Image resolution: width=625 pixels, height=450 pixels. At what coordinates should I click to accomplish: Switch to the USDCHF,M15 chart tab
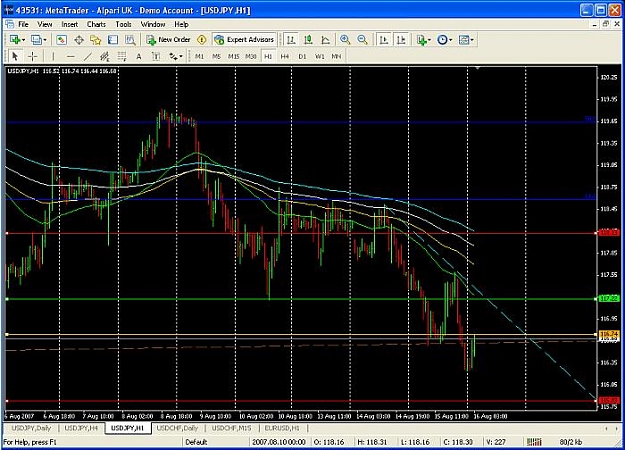click(x=232, y=428)
